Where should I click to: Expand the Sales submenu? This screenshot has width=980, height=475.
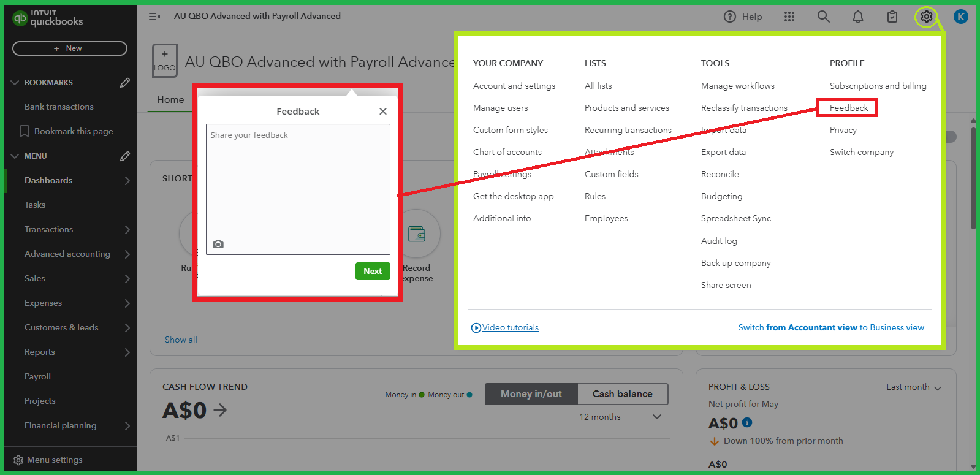pos(127,278)
